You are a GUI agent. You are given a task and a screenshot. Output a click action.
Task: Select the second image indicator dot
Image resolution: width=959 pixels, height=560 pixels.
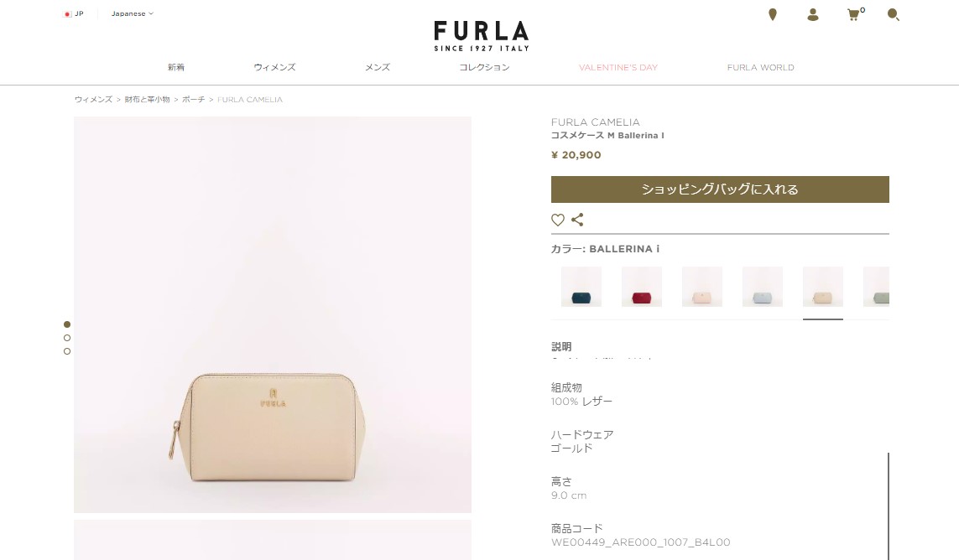(x=67, y=338)
